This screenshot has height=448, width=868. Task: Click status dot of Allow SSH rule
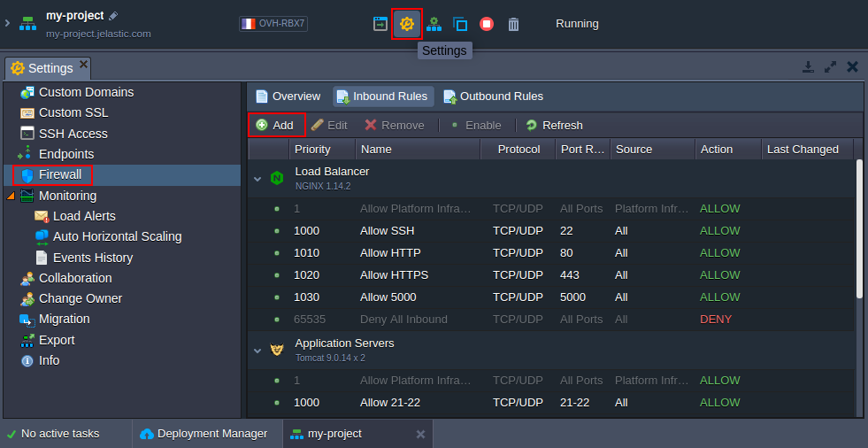[x=277, y=231]
